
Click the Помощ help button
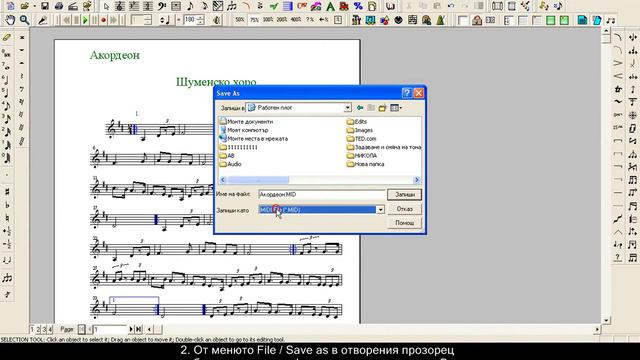pos(404,223)
